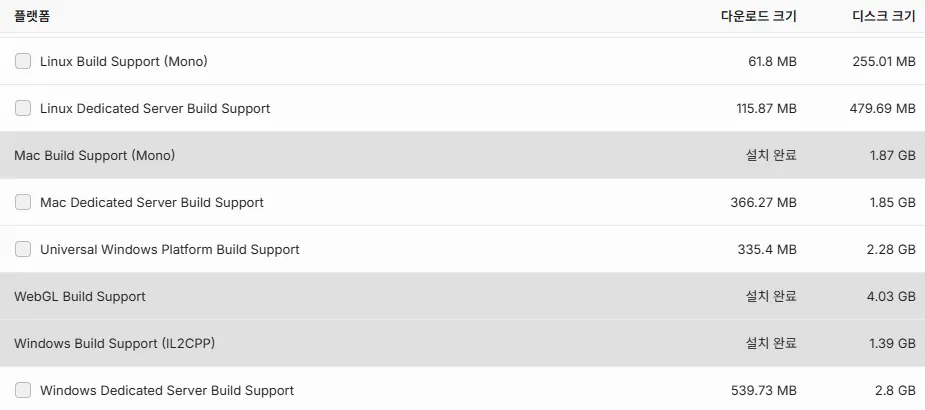925x410 pixels.
Task: Click 설치 완료 status in WebGL row
Action: pyautogui.click(x=771, y=296)
